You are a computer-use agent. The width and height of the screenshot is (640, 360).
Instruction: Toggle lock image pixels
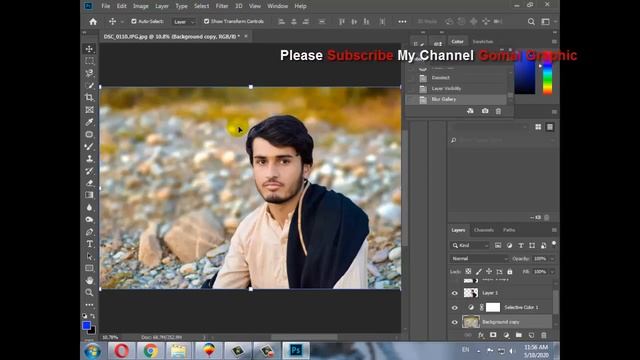(478, 271)
